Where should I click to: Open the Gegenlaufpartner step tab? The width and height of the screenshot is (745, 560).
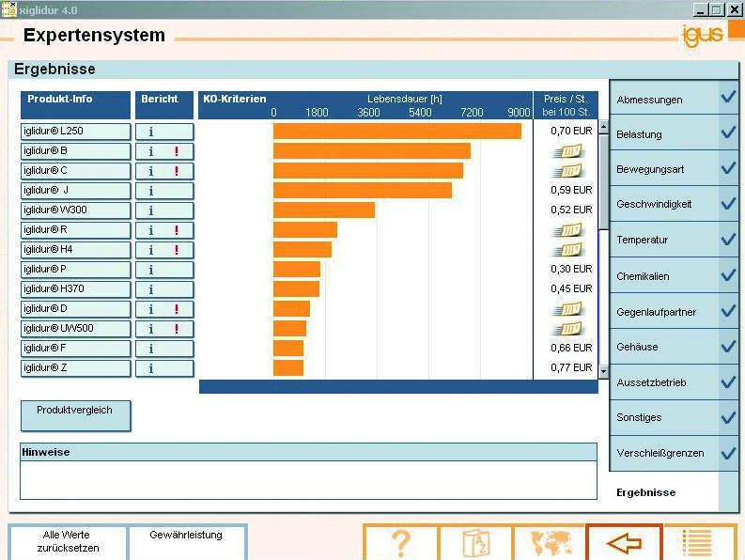[674, 311]
